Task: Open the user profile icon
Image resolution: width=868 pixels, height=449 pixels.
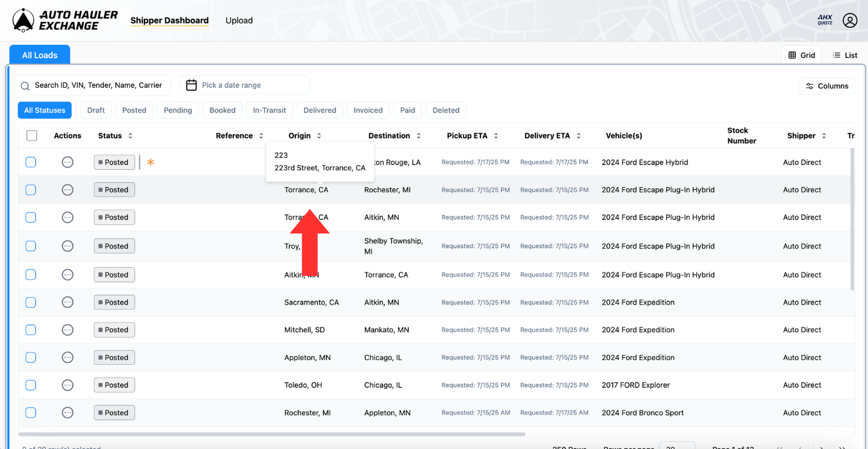Action: coord(850,20)
